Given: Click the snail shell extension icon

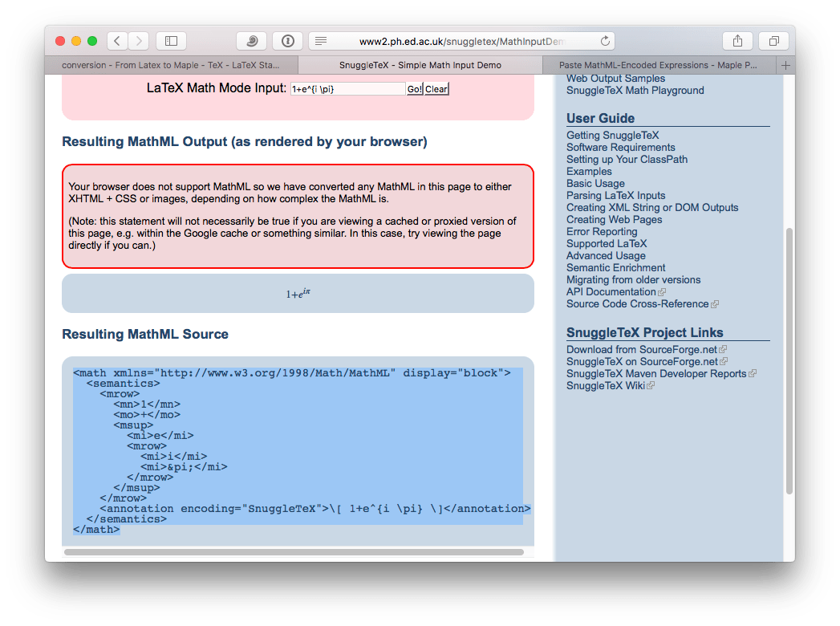Looking at the screenshot, I should point(251,40).
